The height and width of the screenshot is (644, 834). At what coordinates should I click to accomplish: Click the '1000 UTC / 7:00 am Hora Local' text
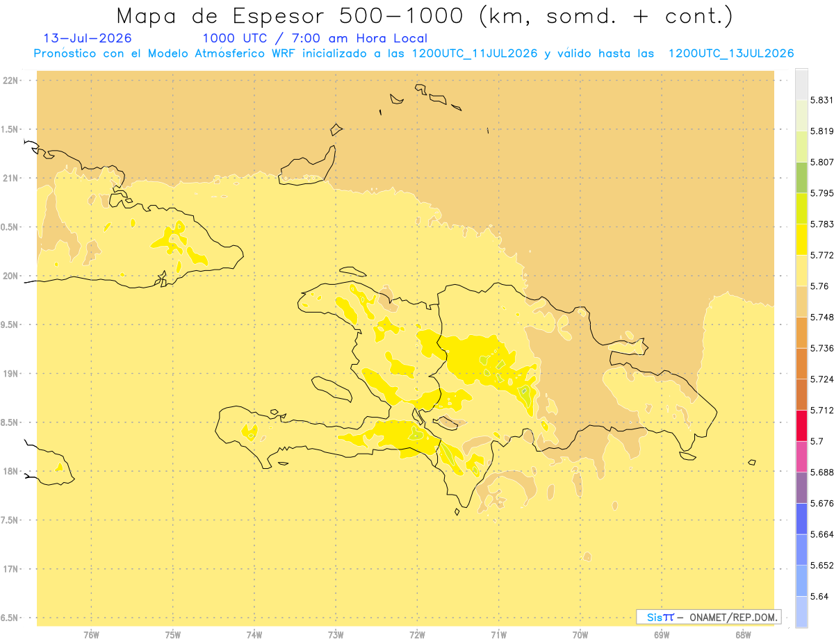[x=315, y=38]
